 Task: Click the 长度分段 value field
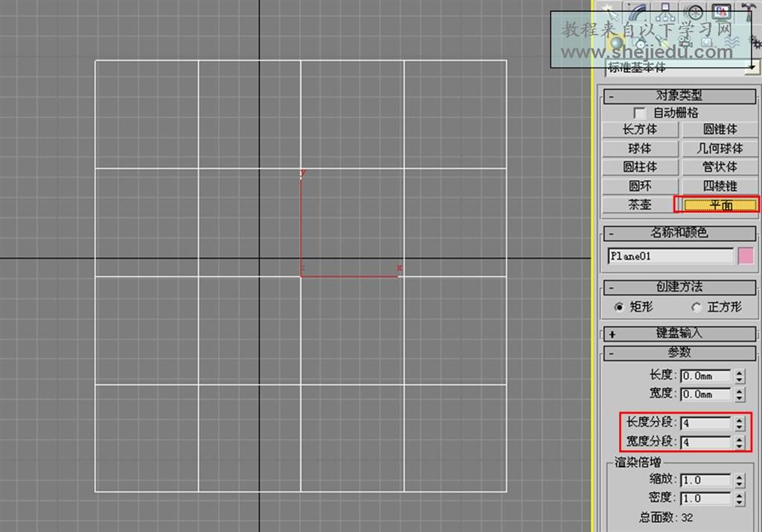(x=705, y=423)
